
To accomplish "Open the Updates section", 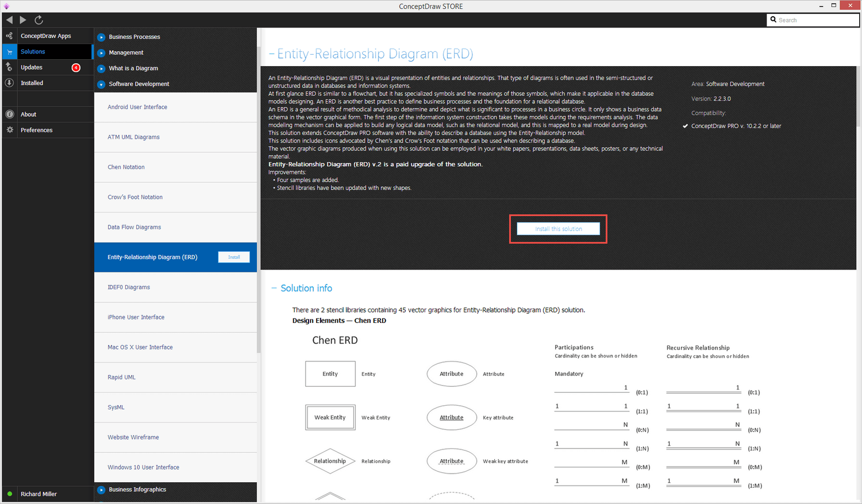I will pyautogui.click(x=32, y=67).
